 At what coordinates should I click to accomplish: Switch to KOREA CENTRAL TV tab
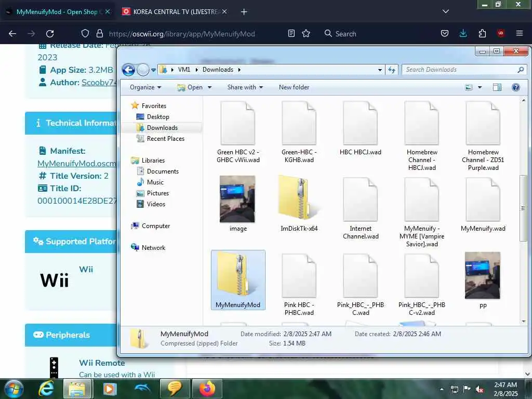[175, 11]
